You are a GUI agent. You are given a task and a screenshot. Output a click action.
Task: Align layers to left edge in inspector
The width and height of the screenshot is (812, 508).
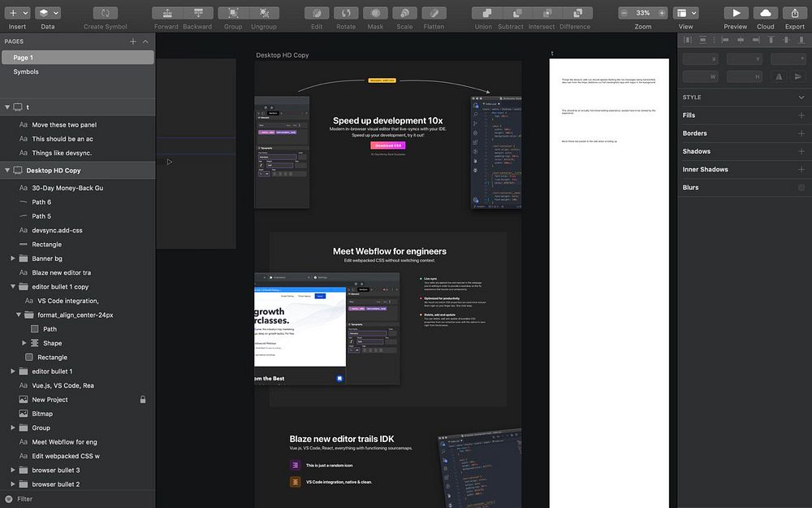point(725,40)
